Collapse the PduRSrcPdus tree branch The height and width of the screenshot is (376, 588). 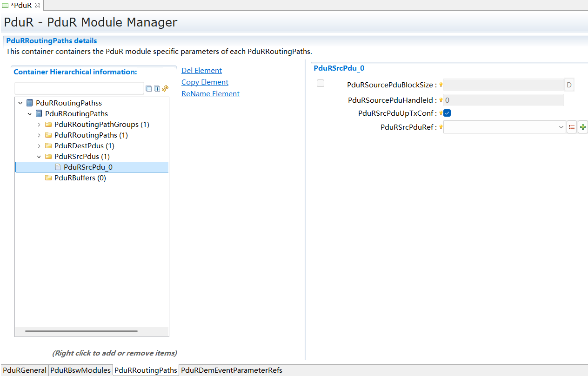coord(39,156)
